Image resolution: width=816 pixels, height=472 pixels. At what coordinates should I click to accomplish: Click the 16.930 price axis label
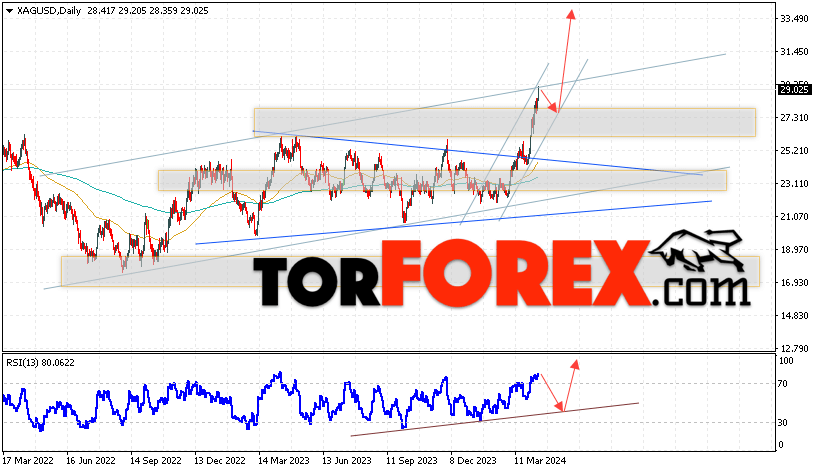pos(794,283)
